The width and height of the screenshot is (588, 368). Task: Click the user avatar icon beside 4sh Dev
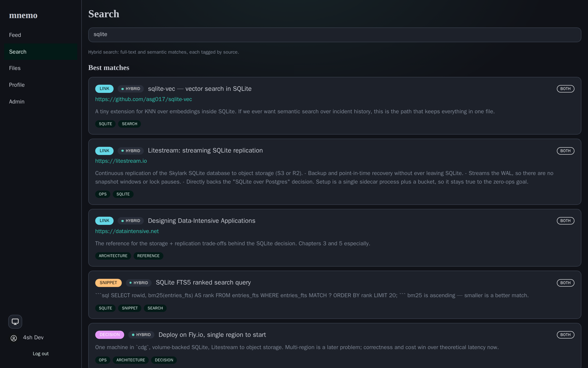pyautogui.click(x=14, y=338)
